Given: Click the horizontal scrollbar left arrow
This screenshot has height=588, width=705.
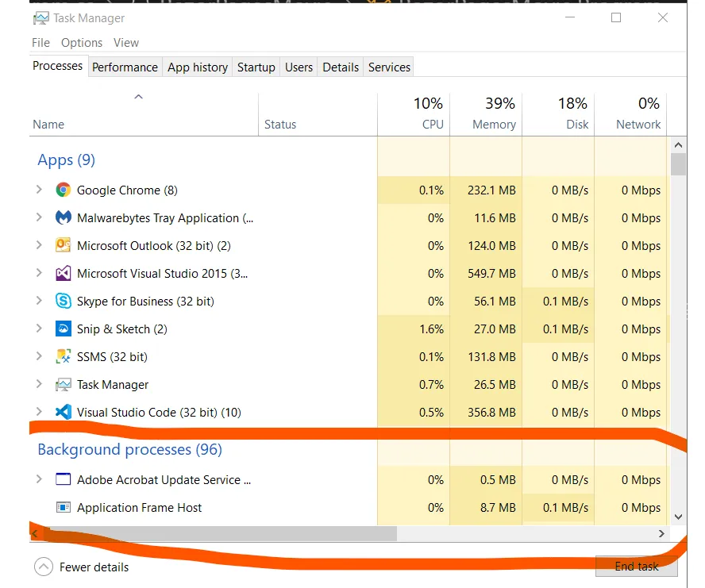Looking at the screenshot, I should tap(35, 533).
